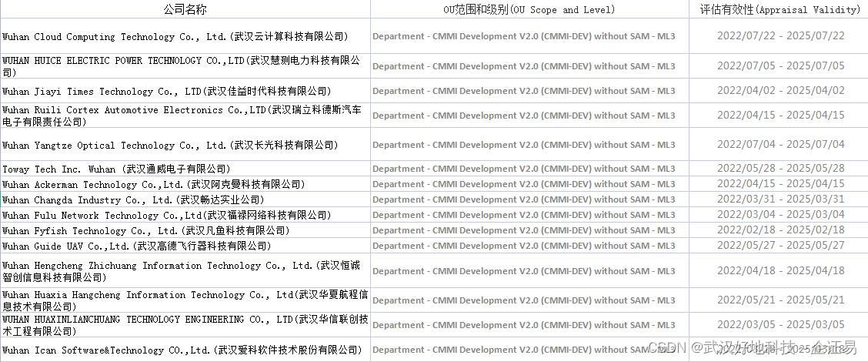Select the OU scope cell for Fulu Network
Image resolution: width=868 pixels, height=362 pixels.
point(529,215)
